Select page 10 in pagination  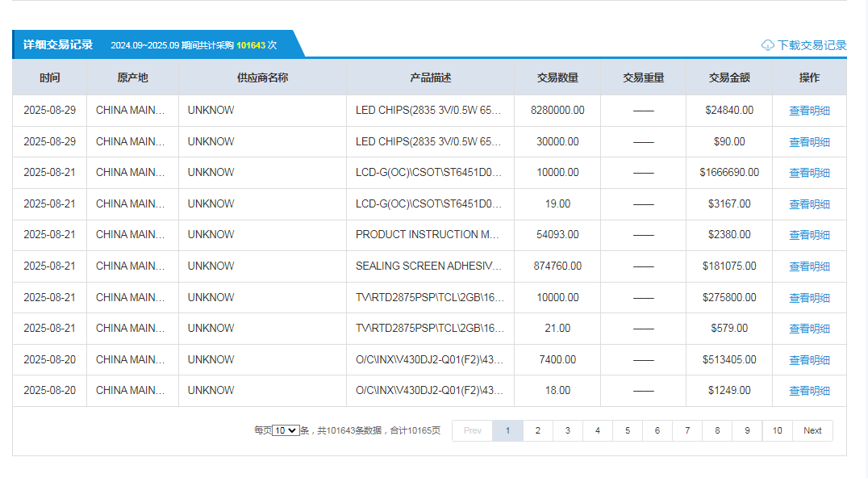777,431
